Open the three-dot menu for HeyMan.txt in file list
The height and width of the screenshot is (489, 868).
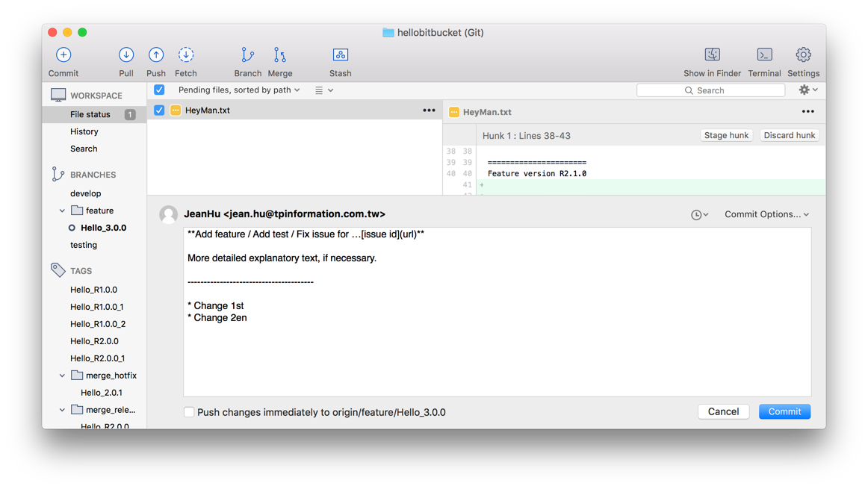pos(429,110)
